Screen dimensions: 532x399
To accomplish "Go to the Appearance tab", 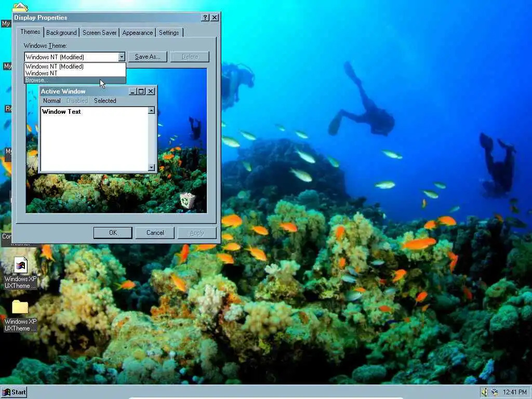I will tap(137, 33).
